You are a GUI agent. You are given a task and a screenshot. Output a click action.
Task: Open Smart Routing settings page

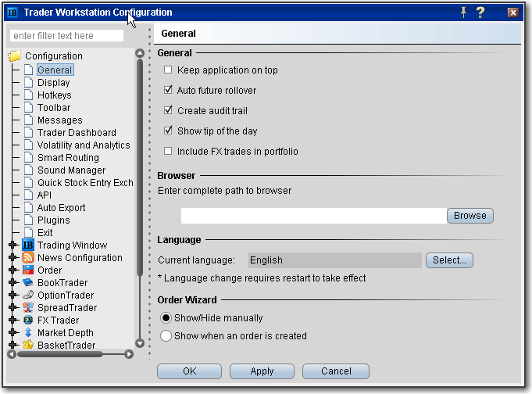[x=68, y=158]
